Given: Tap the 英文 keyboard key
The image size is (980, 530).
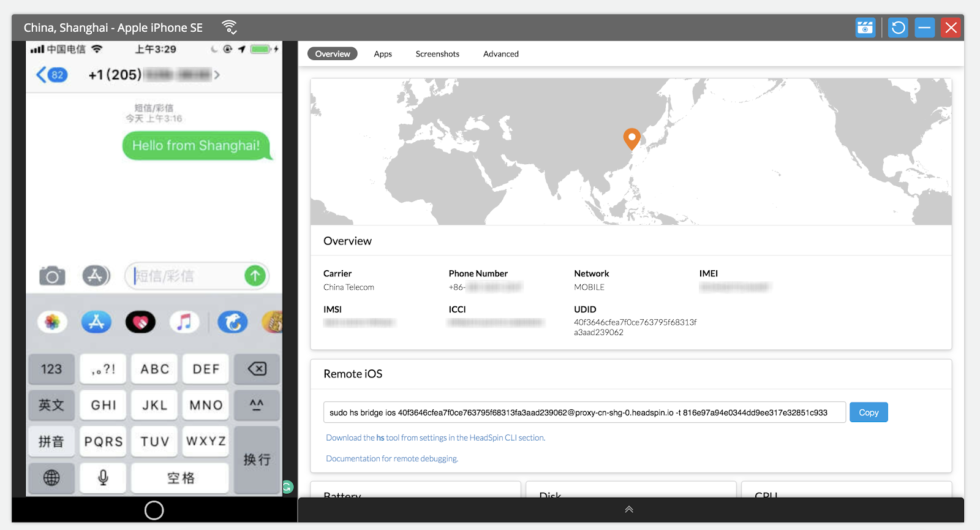Looking at the screenshot, I should [51, 405].
